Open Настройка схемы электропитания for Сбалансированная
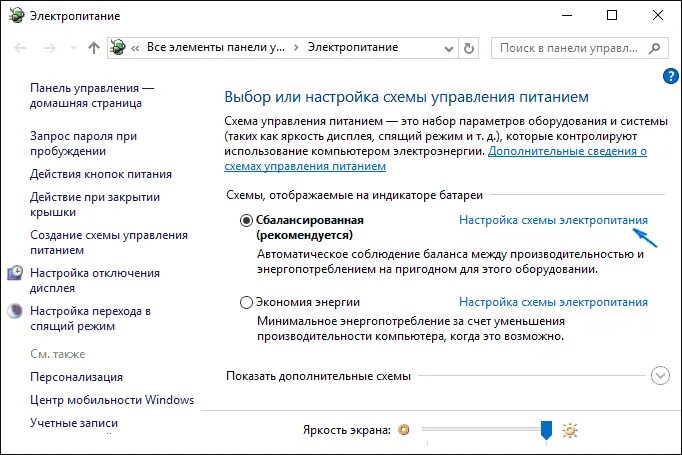Screen dimensions: 682x455 553,220
